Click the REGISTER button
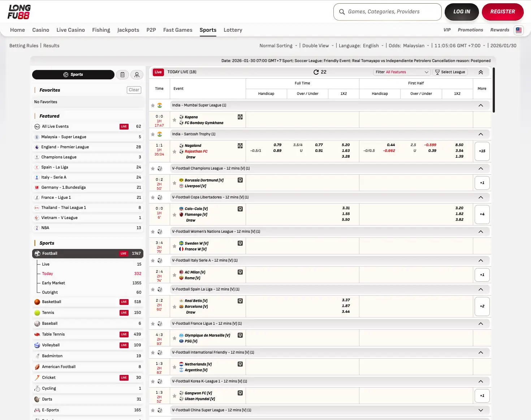Viewport: 531px width, 420px height. (x=502, y=12)
